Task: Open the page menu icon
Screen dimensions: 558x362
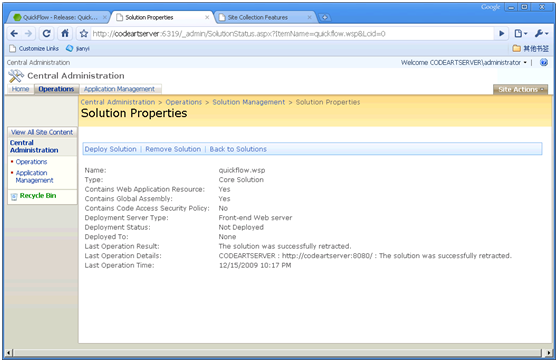Action: pos(521,33)
